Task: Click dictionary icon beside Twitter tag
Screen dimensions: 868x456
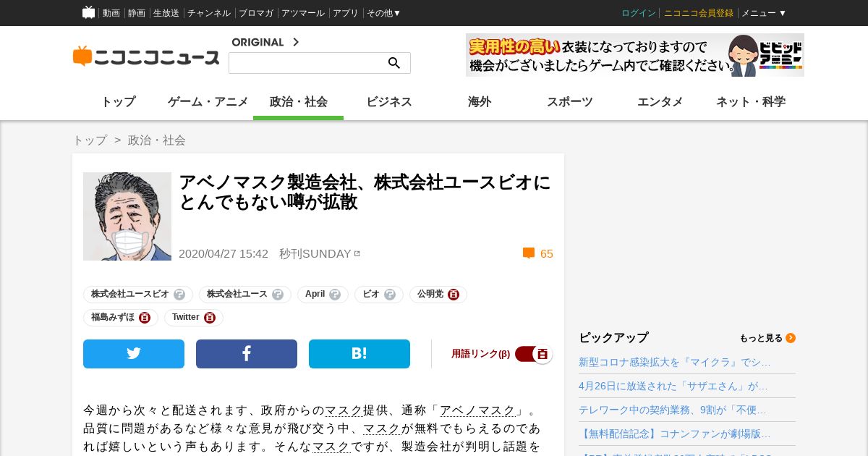Action: tap(210, 318)
